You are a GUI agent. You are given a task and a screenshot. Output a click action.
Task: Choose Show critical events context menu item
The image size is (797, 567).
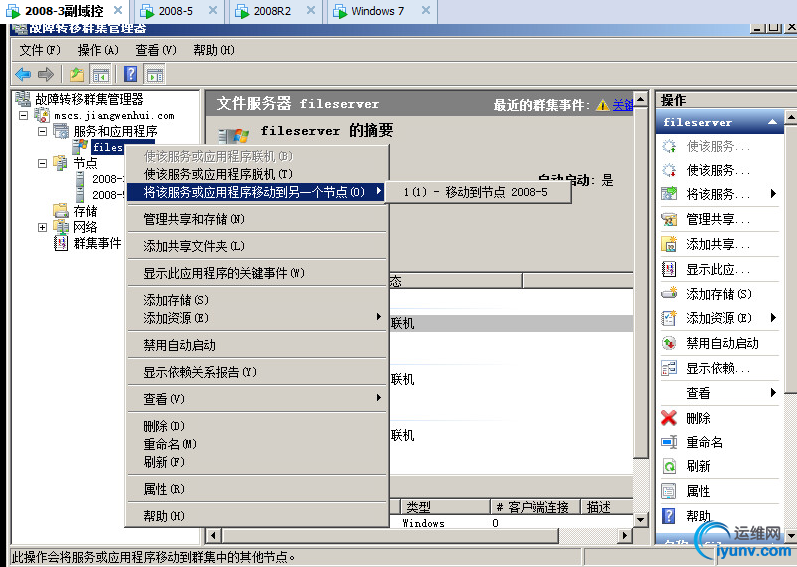(257, 273)
